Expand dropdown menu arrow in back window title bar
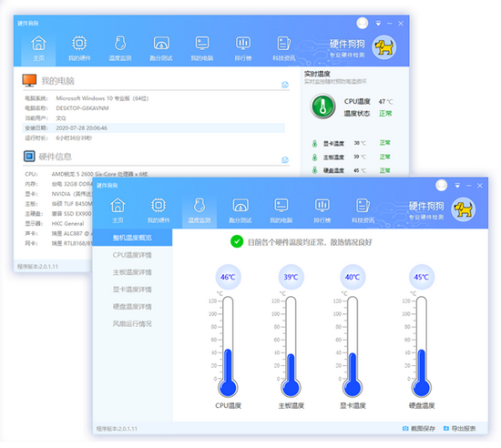 [x=378, y=24]
